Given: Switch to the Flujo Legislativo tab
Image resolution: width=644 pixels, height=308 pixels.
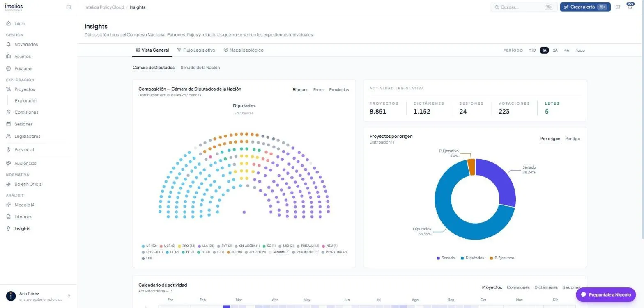Looking at the screenshot, I should pos(196,50).
